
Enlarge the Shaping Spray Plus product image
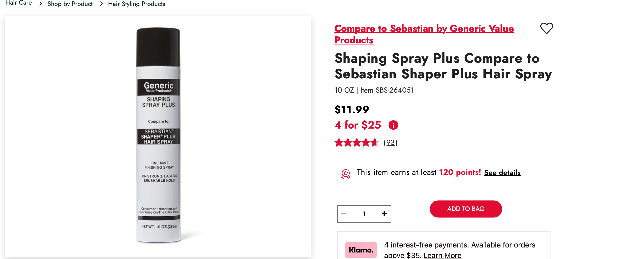158,135
